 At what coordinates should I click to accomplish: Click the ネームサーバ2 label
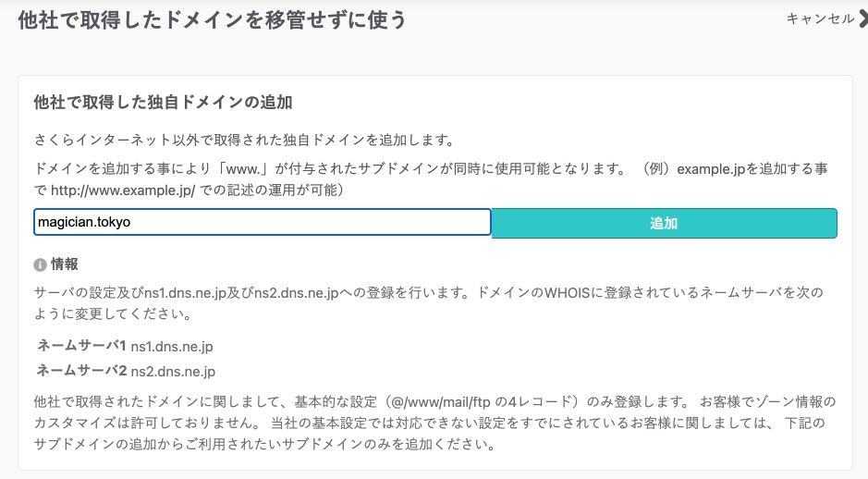[x=81, y=371]
